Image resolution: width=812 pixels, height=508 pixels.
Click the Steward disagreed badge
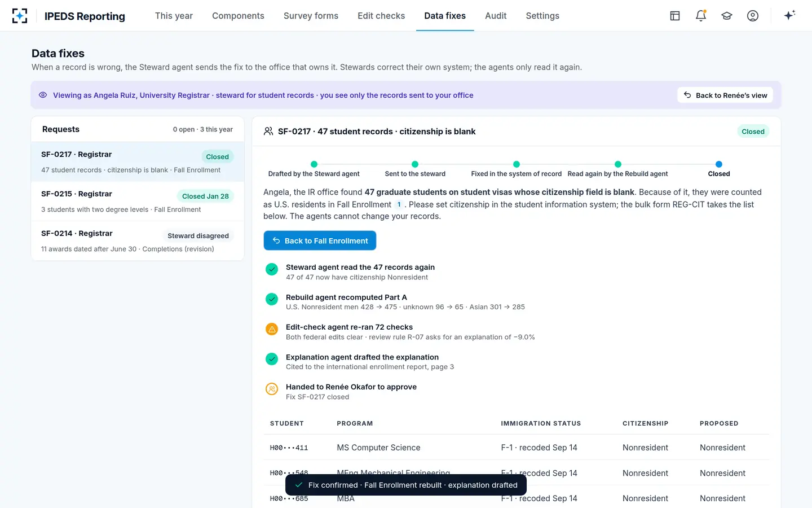point(198,236)
